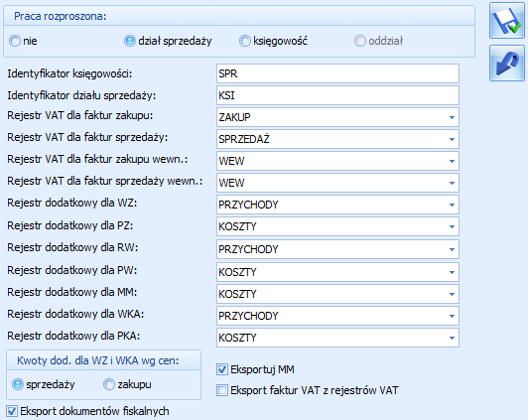
Task: Click 'Identyfikator księgowości:' label
Action: click(69, 73)
